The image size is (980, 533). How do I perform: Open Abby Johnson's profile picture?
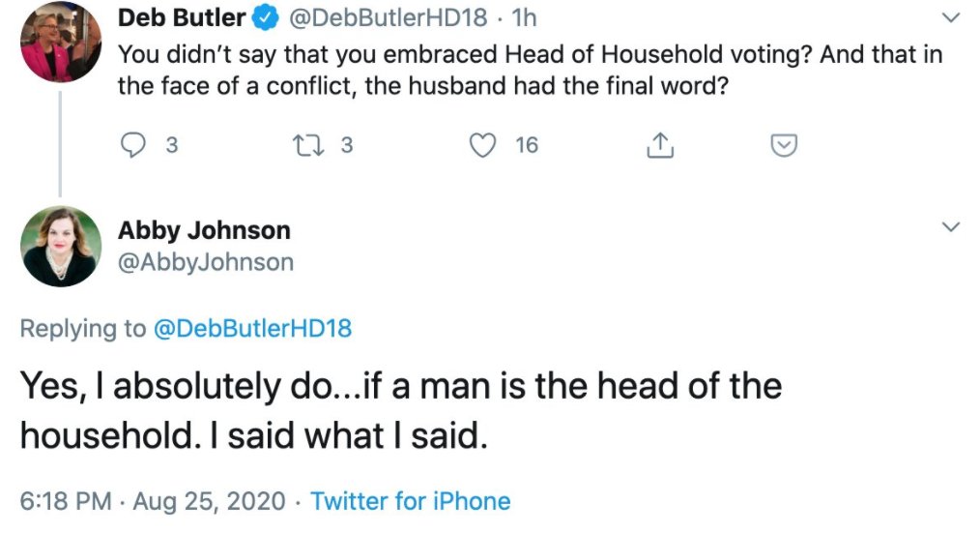pos(60,247)
